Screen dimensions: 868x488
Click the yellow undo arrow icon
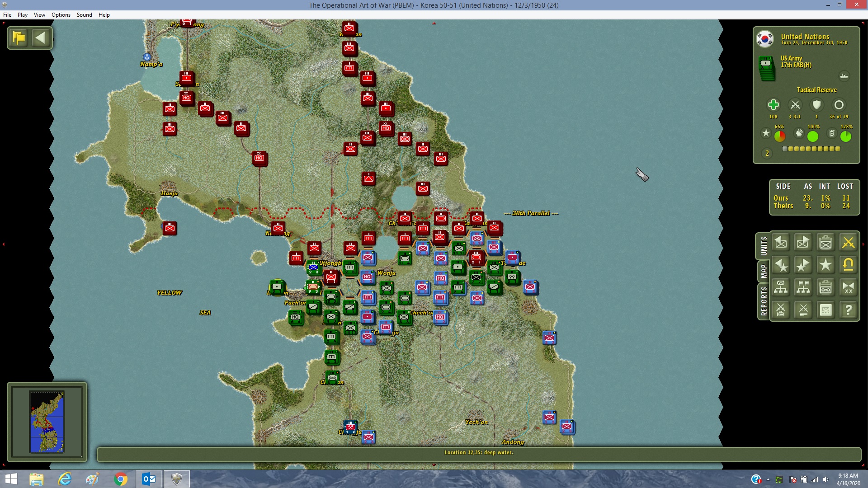click(x=849, y=265)
